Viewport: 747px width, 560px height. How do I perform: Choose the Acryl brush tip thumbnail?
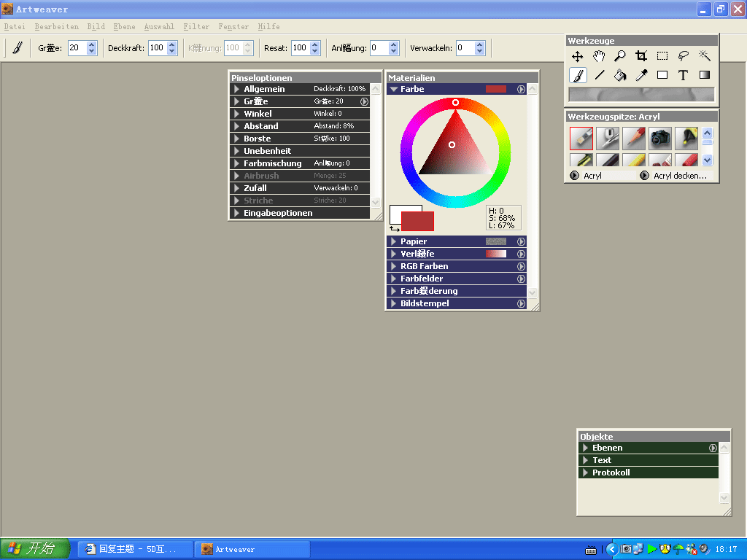pos(581,138)
